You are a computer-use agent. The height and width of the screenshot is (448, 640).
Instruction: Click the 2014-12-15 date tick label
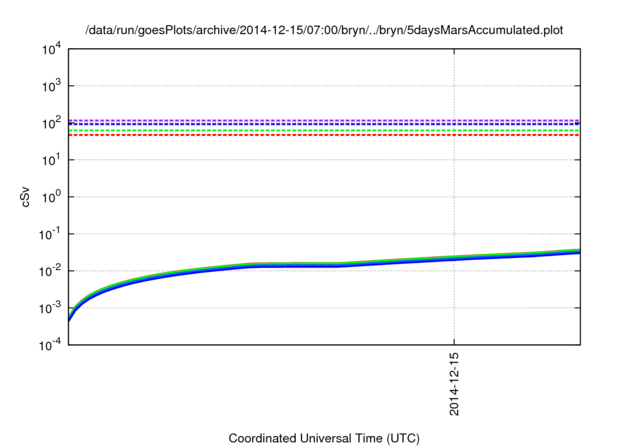[454, 384]
